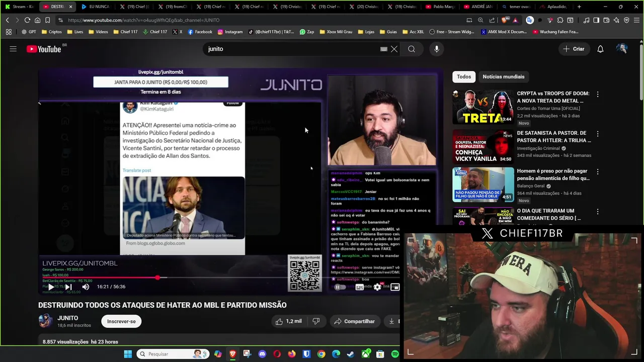644x362 pixels.
Task: Toggle subtitles in the video player
Action: pos(359,287)
